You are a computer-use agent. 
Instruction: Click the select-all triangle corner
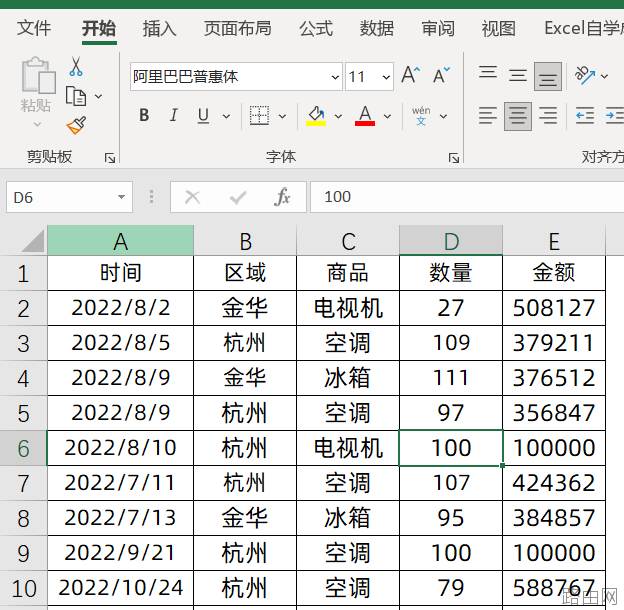click(x=33, y=241)
